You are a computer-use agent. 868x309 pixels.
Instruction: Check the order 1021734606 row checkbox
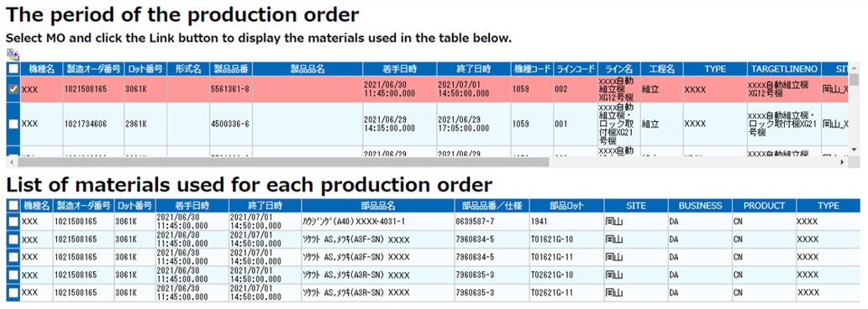tap(13, 124)
